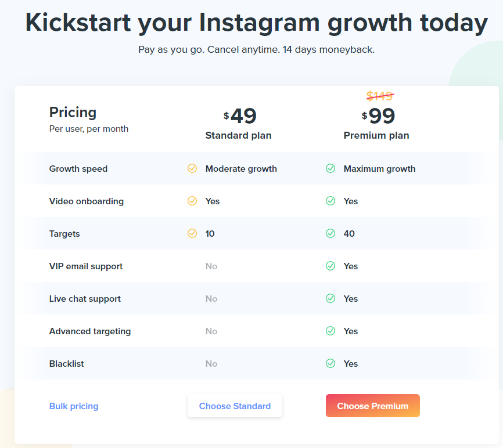503x448 pixels.
Task: Click the Growth speed row label
Action: (78, 169)
